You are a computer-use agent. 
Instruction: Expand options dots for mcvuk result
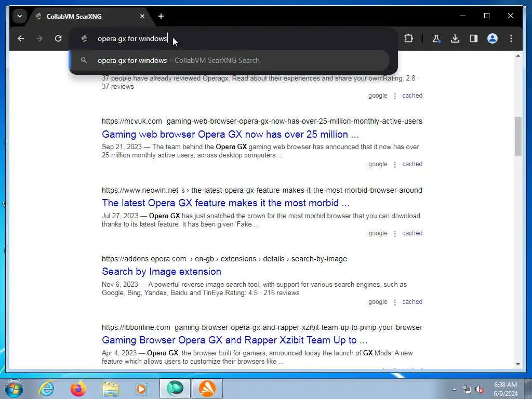pos(395,165)
